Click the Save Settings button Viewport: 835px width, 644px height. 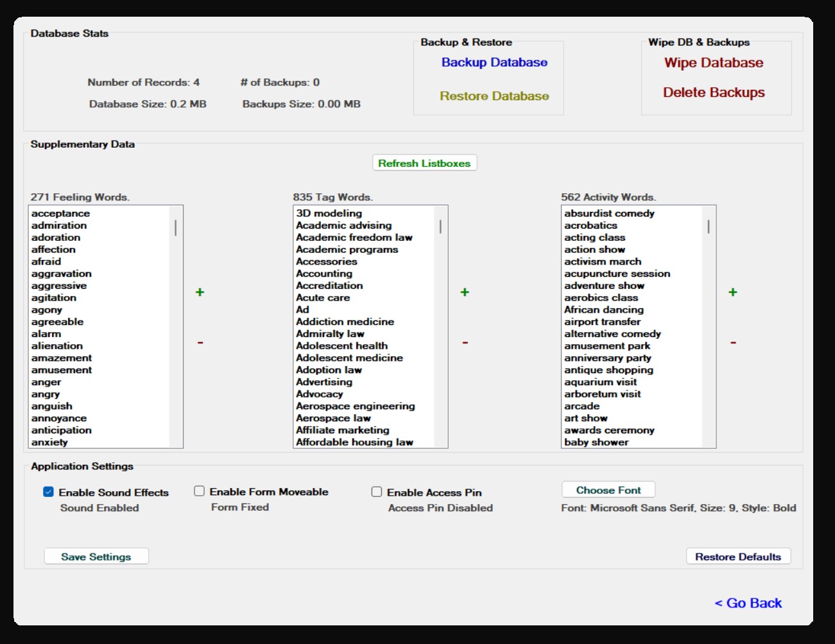pyautogui.click(x=96, y=557)
